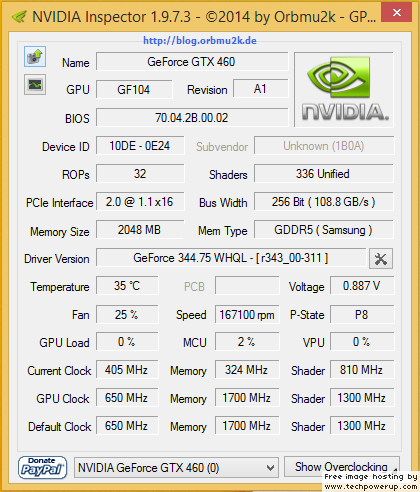Expand the GPU selection dropdown arrow
This screenshot has height=492, width=420.
271,468
